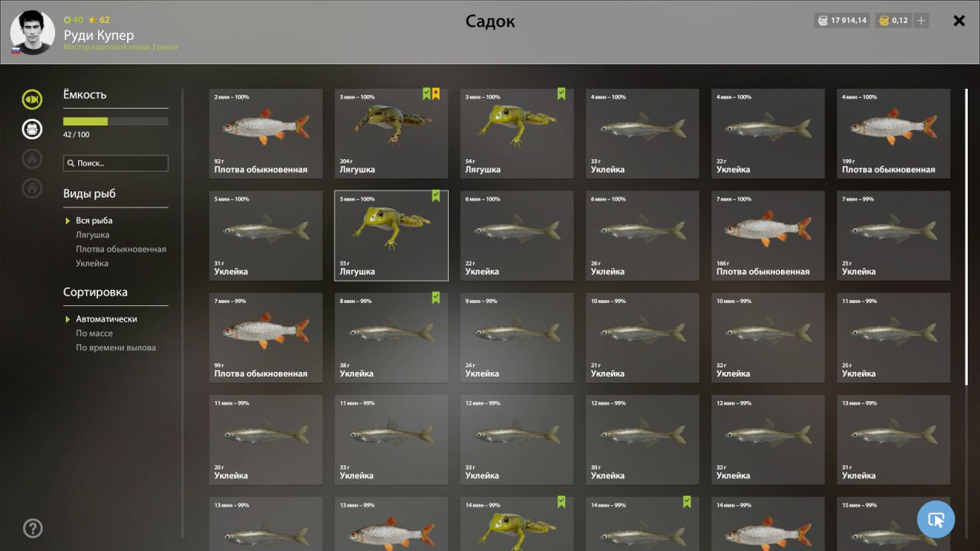Show Вся рыба in the list
Screen dimensions: 980x551
click(94, 220)
